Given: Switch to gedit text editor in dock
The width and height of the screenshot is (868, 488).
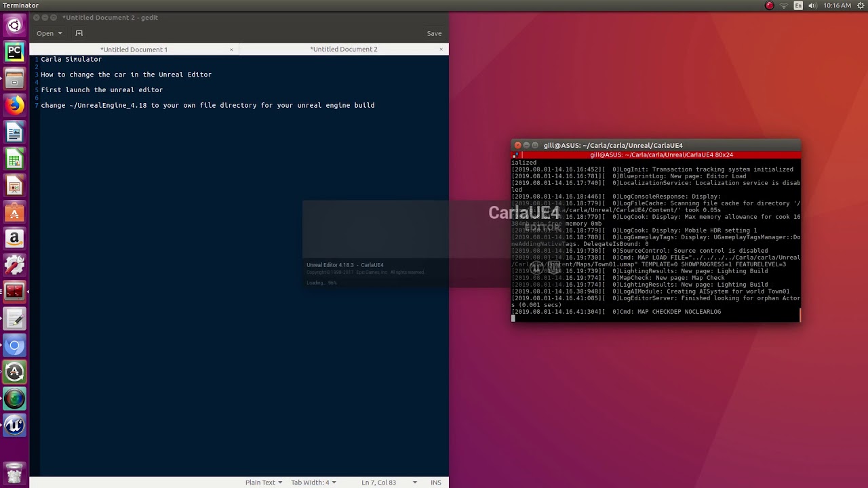Looking at the screenshot, I should point(14,319).
